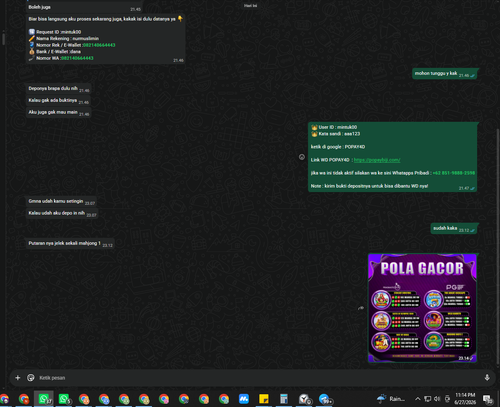Tap the +62 851-9888-2598 phone number
The height and width of the screenshot is (407, 500).
pos(454,173)
